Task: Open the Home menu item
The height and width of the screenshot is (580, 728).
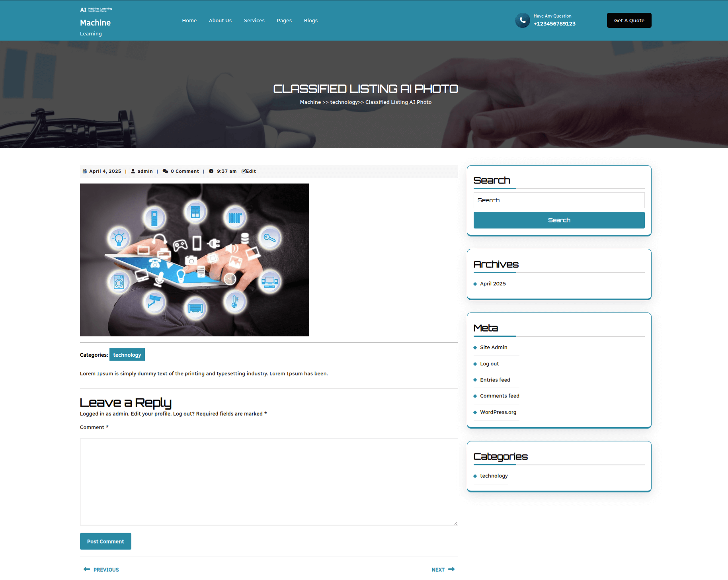Action: click(189, 21)
